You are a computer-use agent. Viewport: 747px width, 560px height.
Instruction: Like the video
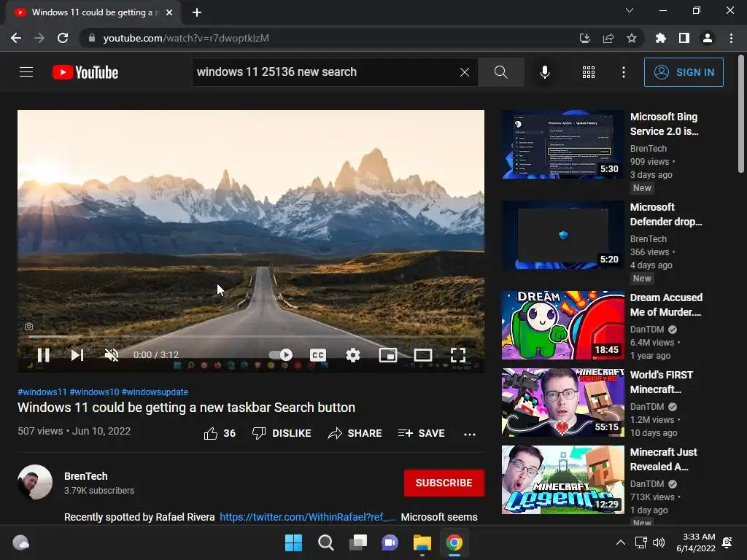220,433
